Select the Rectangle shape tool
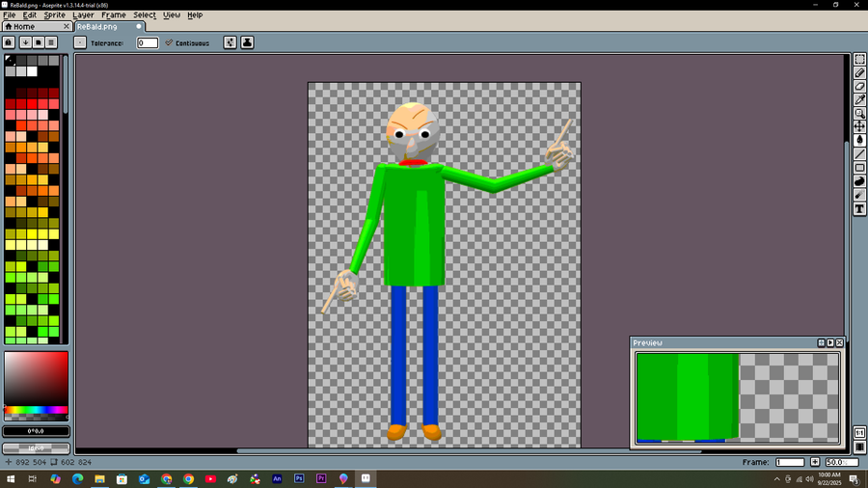Viewport: 868px width, 488px height. tap(859, 168)
